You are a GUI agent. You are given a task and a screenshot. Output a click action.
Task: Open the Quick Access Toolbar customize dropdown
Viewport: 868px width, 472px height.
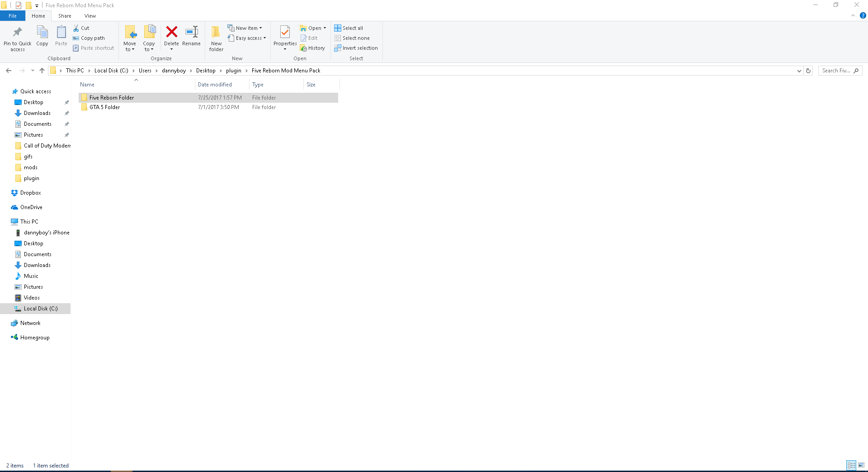click(x=37, y=5)
